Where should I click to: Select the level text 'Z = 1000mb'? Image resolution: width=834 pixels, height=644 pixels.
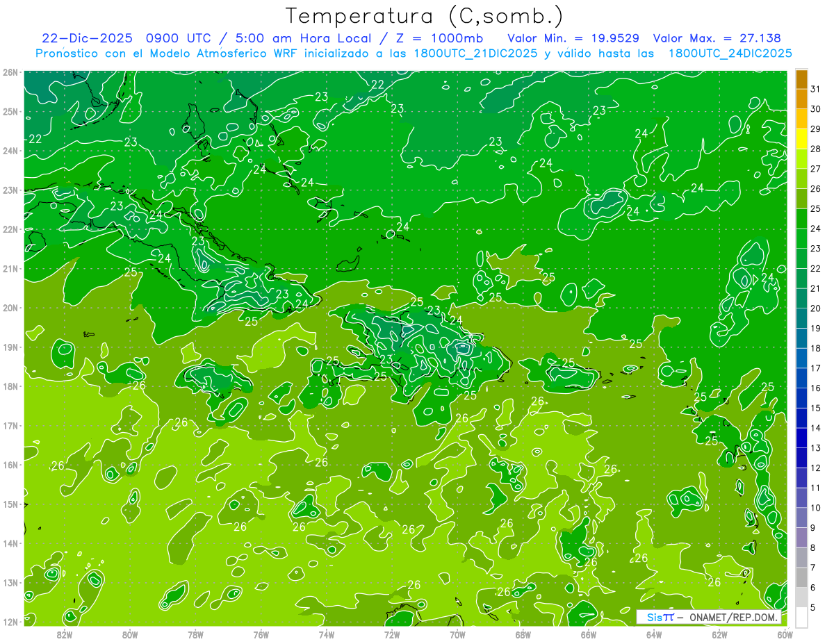coord(438,38)
